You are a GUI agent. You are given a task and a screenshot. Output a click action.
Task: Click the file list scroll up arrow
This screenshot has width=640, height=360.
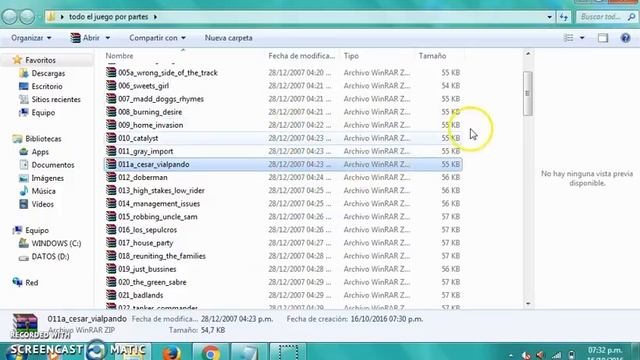click(x=528, y=54)
